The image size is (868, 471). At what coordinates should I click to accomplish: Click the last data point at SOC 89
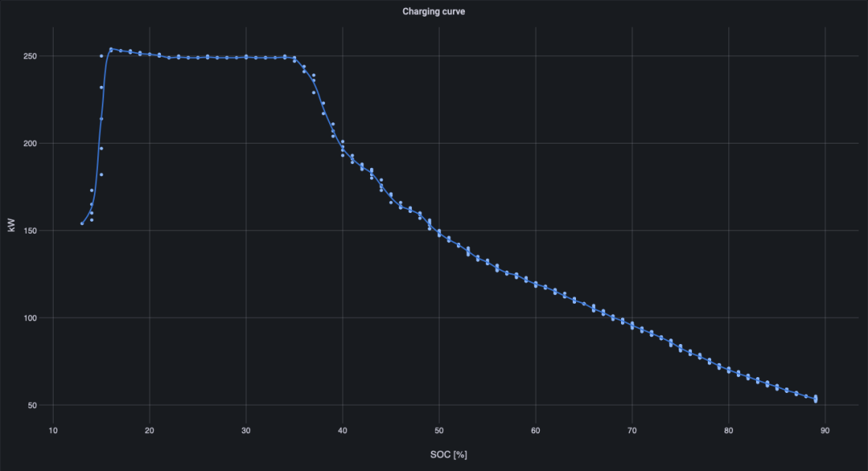pos(815,398)
